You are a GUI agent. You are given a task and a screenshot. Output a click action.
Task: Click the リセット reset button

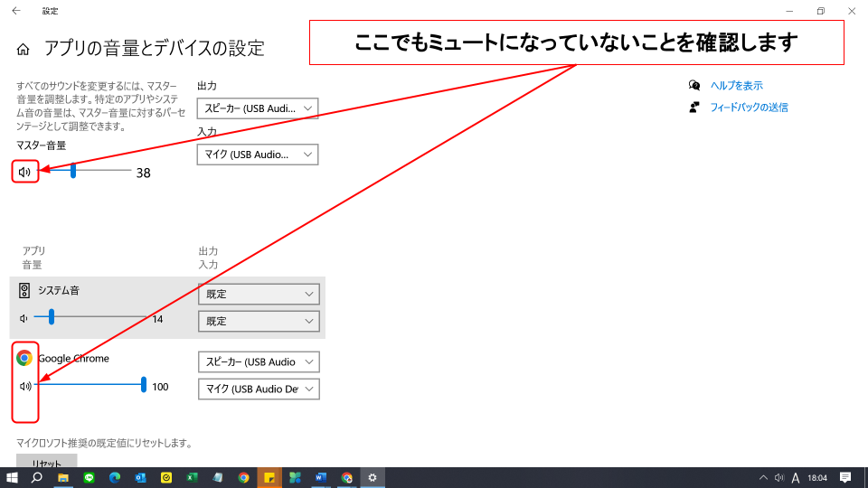[47, 462]
